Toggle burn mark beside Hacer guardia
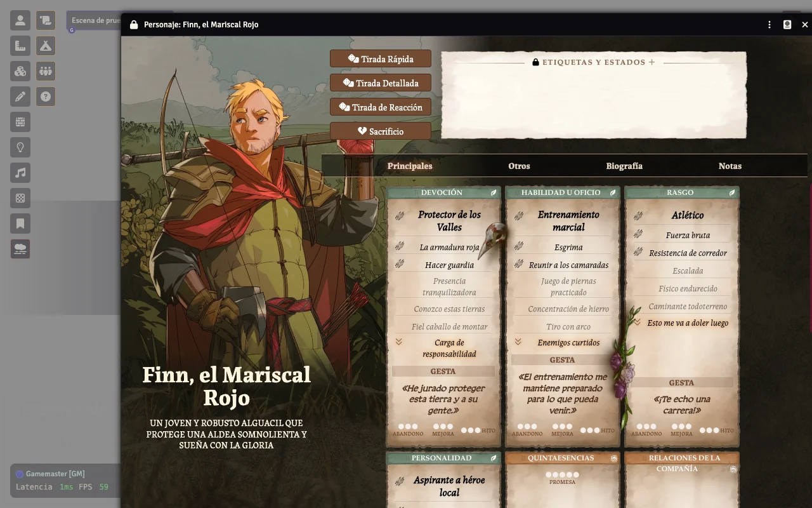Screen dimensions: 812x508 click(x=400, y=264)
